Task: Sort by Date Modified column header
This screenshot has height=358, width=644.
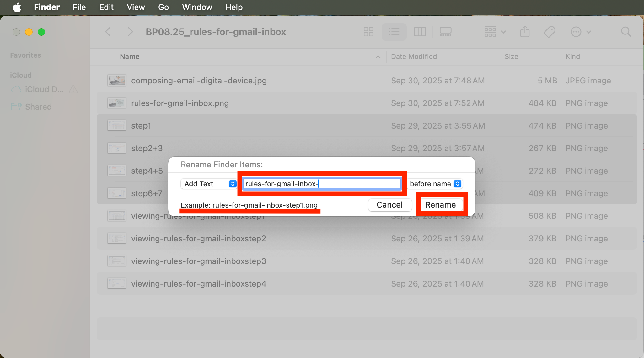Action: tap(414, 56)
